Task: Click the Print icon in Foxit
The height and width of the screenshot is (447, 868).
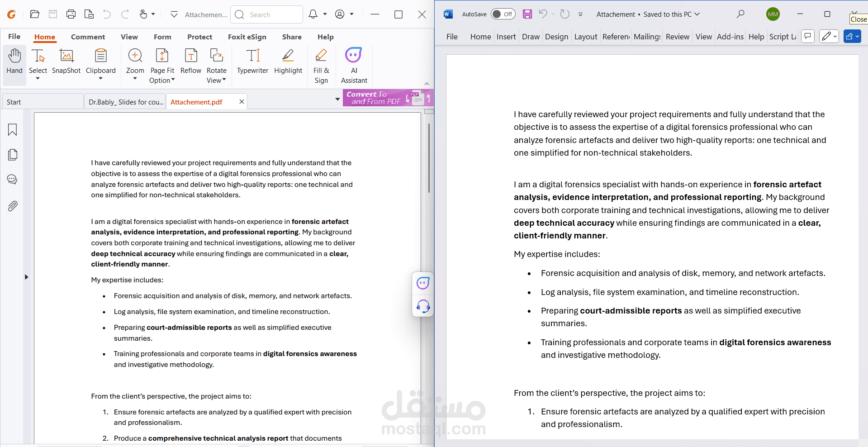Action: click(x=71, y=14)
